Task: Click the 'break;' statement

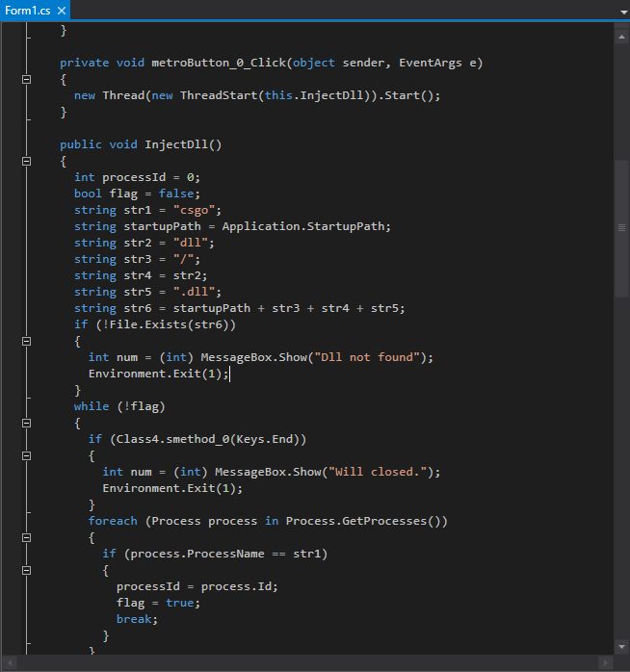Action: (137, 619)
